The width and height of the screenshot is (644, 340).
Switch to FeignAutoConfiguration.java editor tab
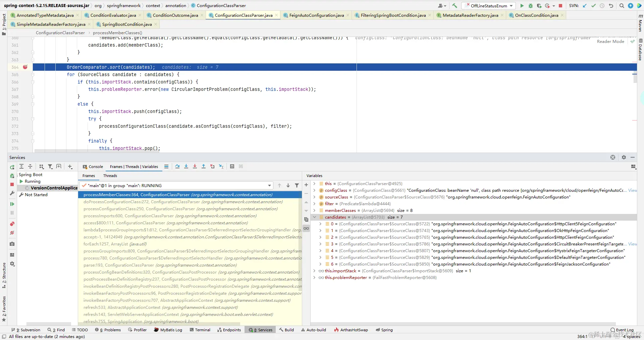tap(316, 15)
